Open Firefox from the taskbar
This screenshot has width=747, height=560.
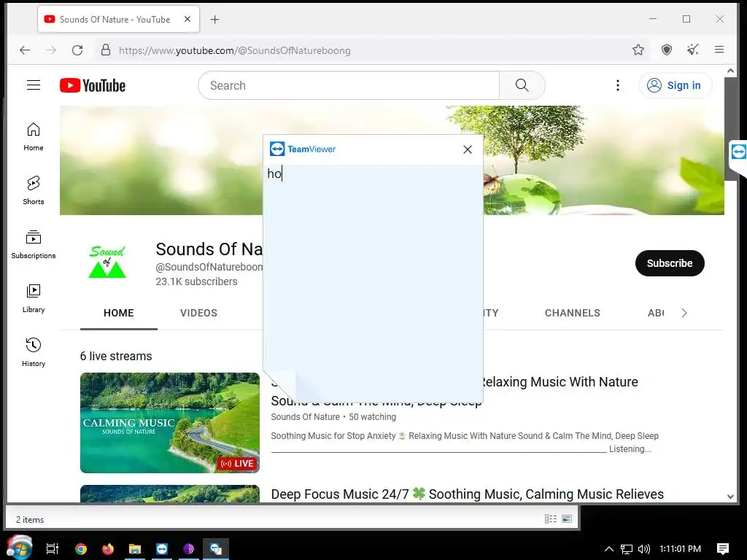[x=108, y=549]
